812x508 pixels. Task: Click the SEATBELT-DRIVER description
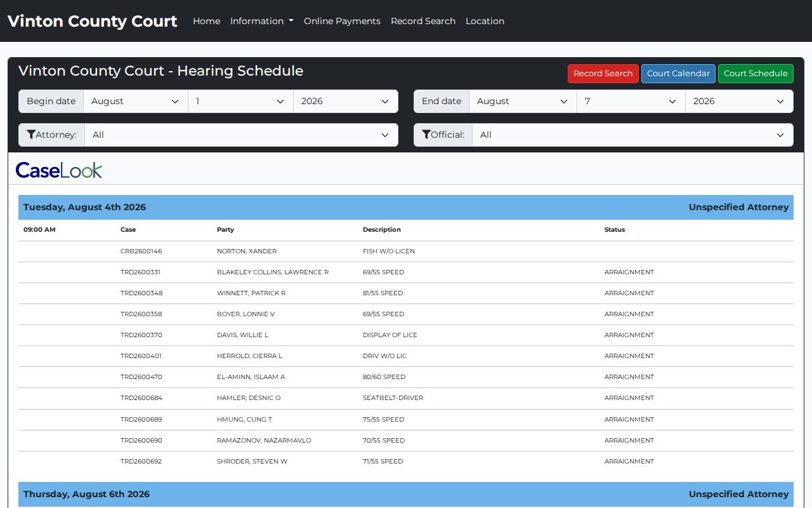[393, 398]
